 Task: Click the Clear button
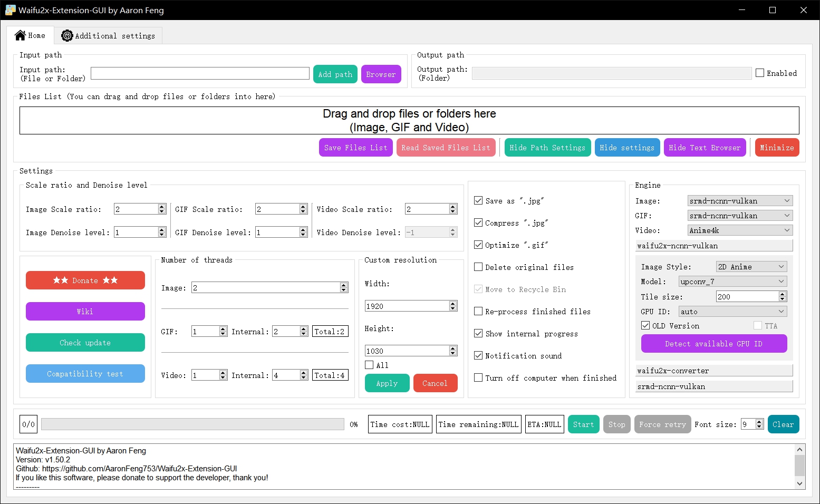click(x=783, y=424)
